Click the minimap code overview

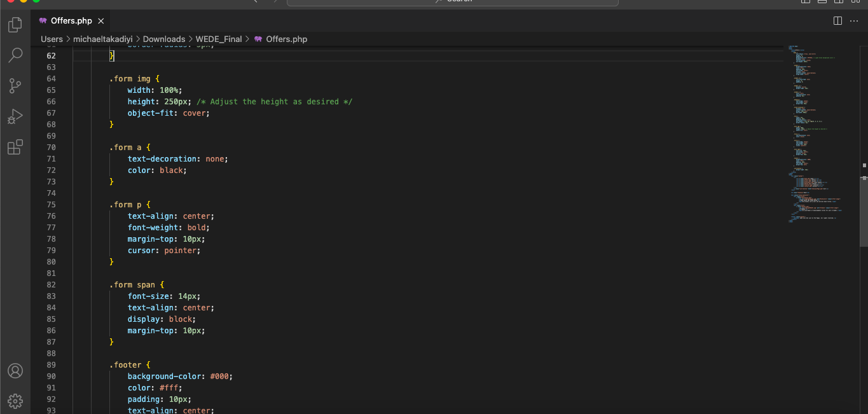click(x=816, y=134)
